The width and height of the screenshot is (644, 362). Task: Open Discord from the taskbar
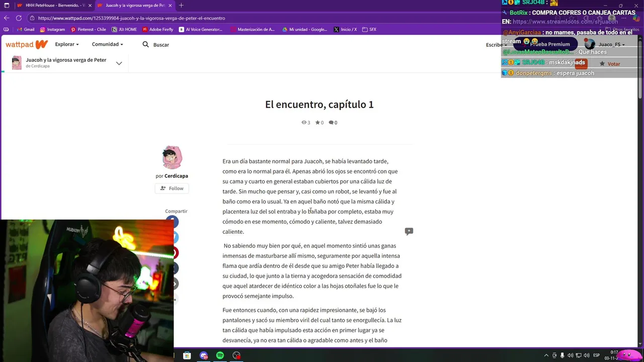click(203, 355)
